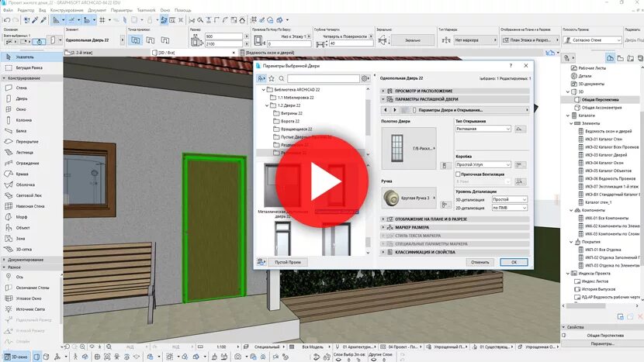Open the Редактор menu

[x=26, y=10]
